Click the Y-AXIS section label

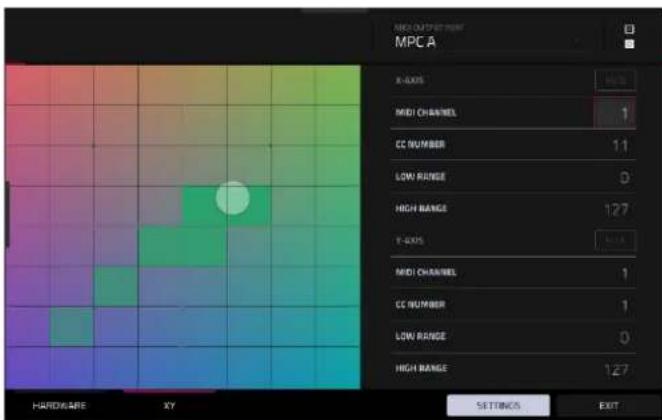409,240
